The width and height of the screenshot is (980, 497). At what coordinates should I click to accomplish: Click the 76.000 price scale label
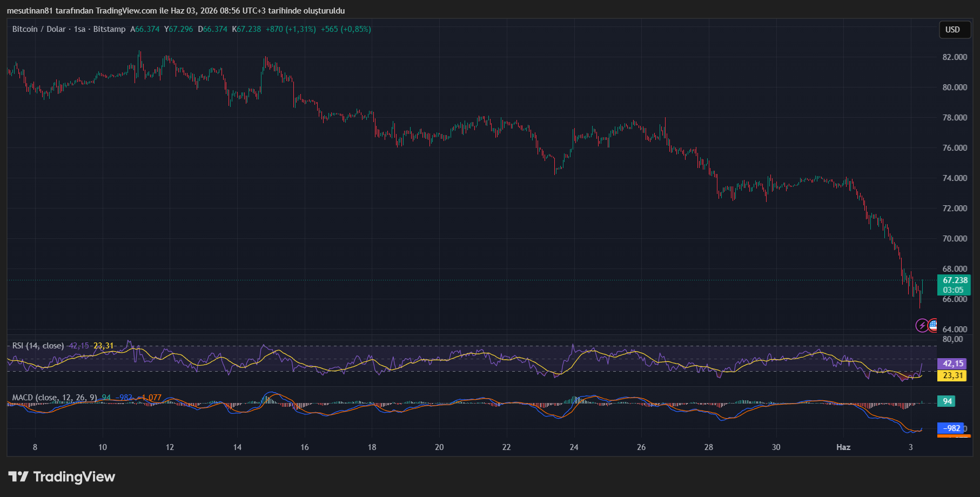coord(955,148)
